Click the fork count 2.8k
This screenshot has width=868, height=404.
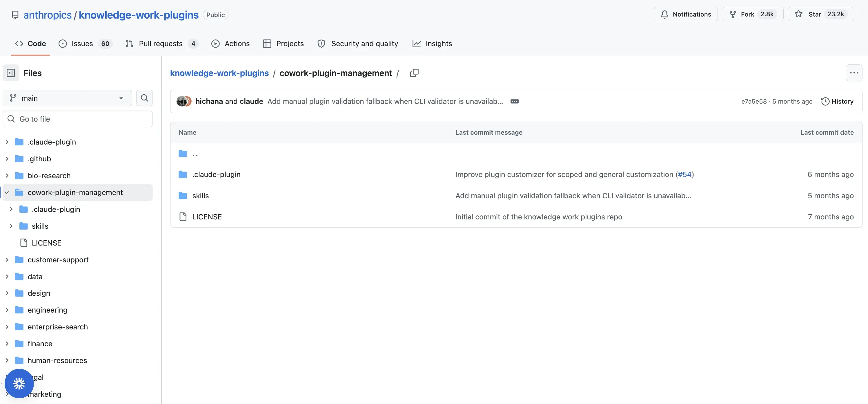[x=767, y=14]
